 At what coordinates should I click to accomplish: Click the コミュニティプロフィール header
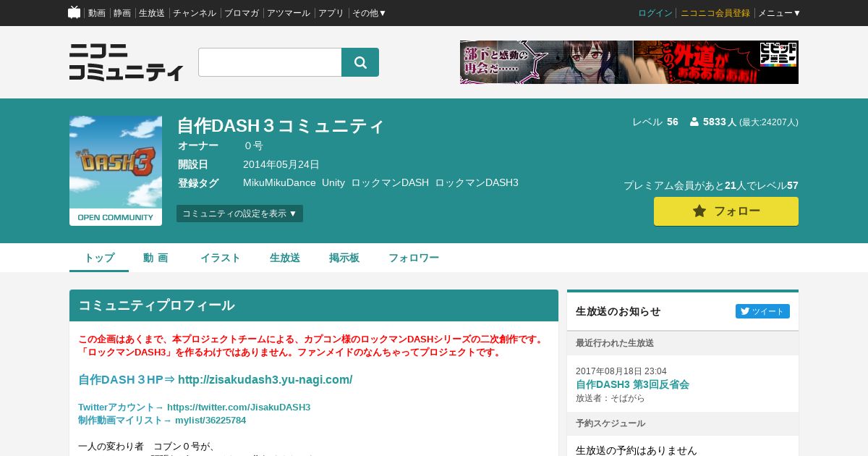point(314,305)
